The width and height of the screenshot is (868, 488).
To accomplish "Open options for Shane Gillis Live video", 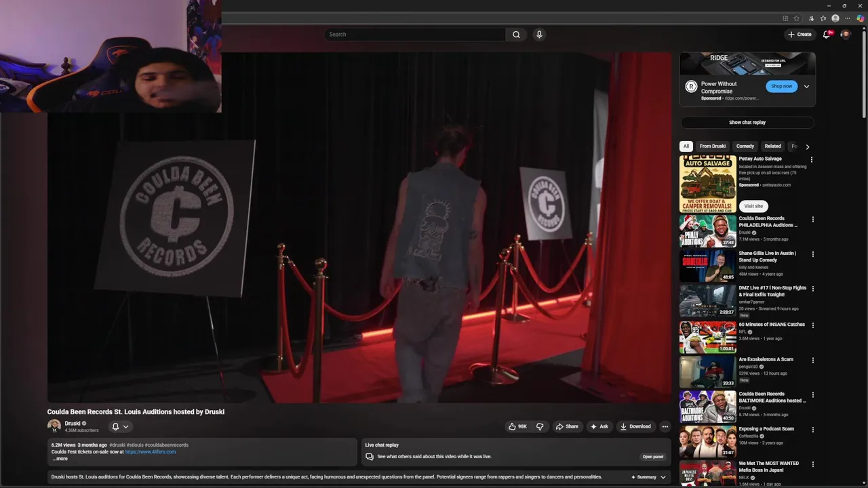I will pyautogui.click(x=812, y=254).
